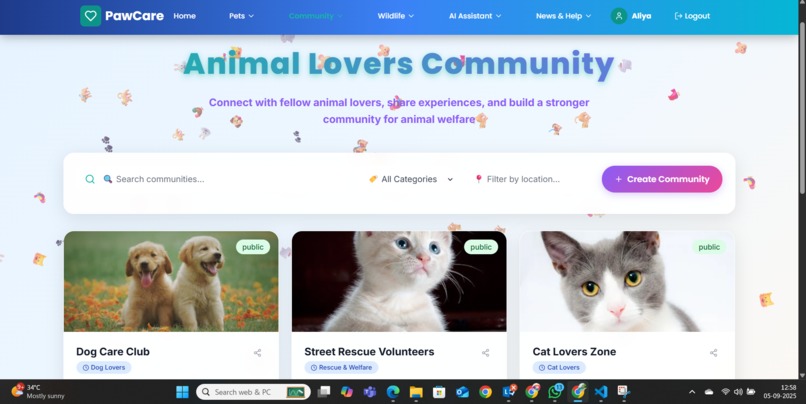
Task: Click the search magnifier icon in community search
Action: point(90,179)
